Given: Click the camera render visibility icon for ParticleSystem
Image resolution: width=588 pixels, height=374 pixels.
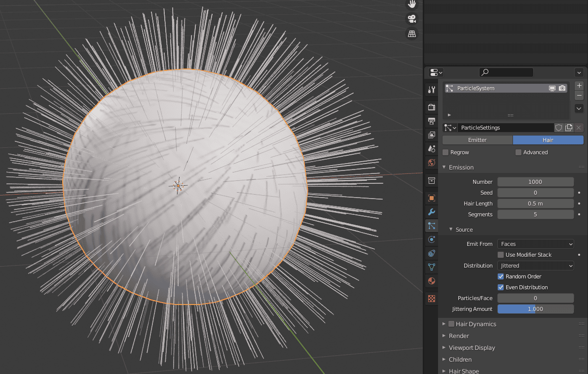Looking at the screenshot, I should (563, 88).
